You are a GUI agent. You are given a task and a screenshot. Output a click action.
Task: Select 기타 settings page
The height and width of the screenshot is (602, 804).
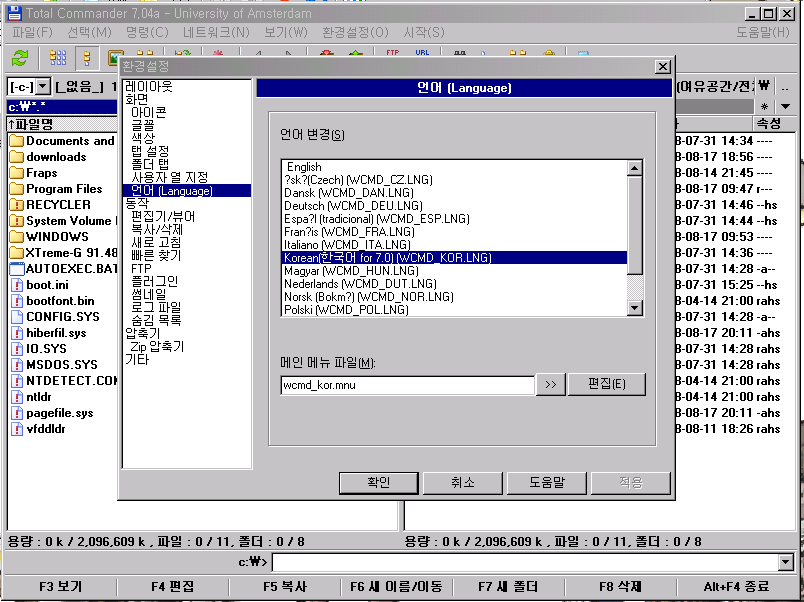(137, 359)
